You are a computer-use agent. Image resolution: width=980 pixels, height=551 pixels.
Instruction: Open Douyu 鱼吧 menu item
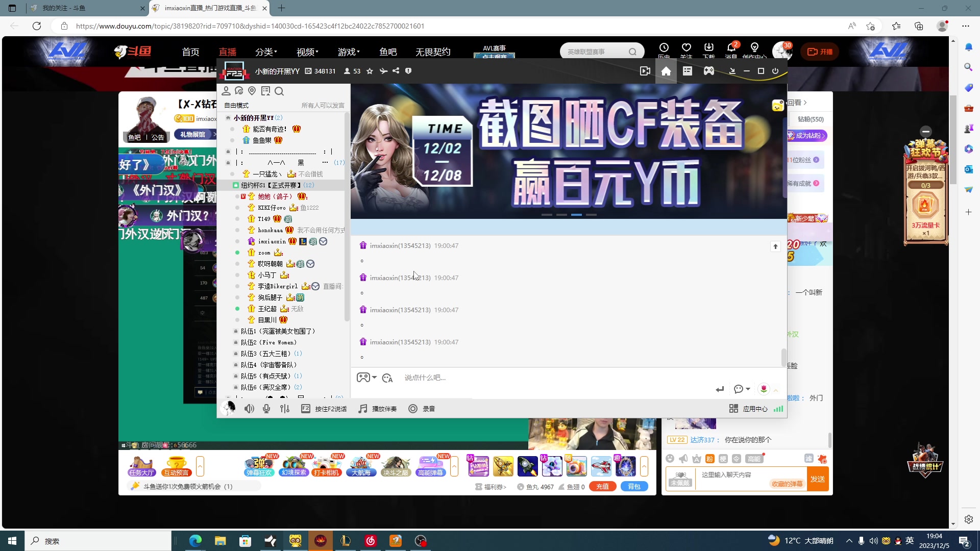pyautogui.click(x=388, y=52)
